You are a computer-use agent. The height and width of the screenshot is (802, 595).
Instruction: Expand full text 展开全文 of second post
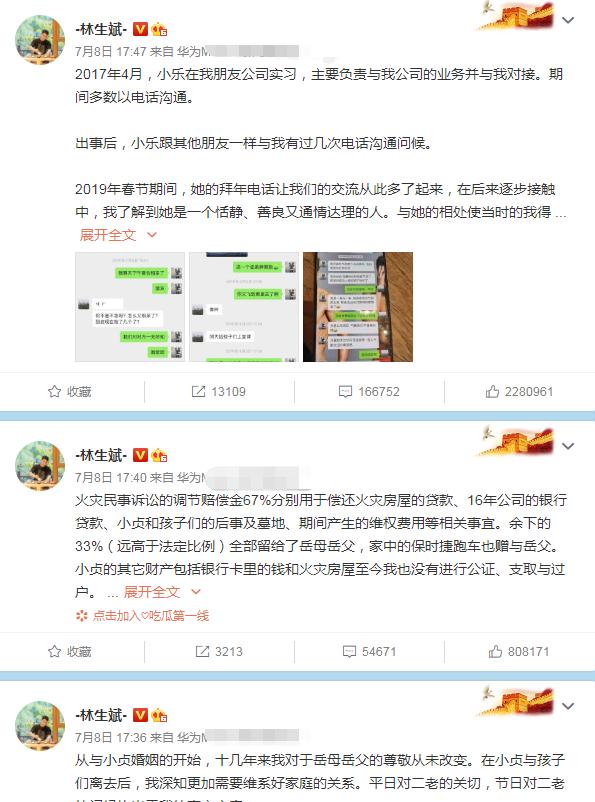162,592
